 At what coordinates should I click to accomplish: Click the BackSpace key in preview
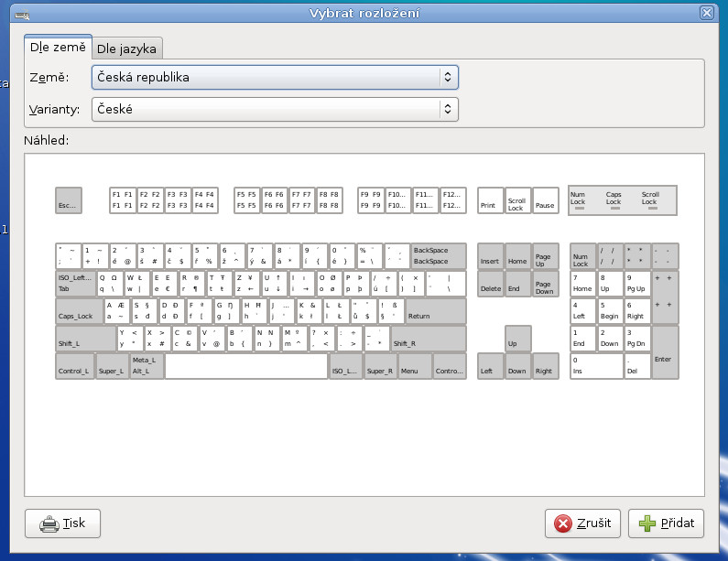coord(440,255)
